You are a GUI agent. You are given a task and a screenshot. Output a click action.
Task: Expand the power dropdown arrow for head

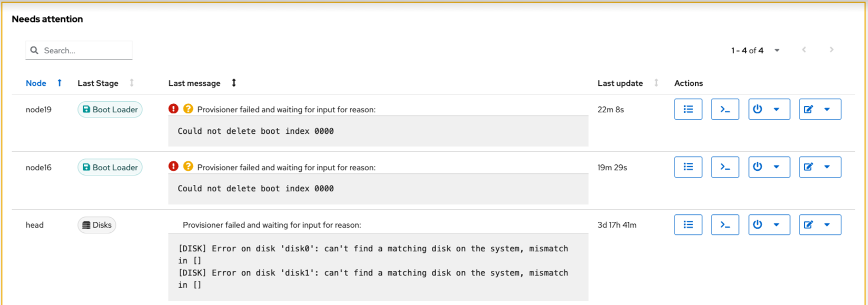[776, 225]
